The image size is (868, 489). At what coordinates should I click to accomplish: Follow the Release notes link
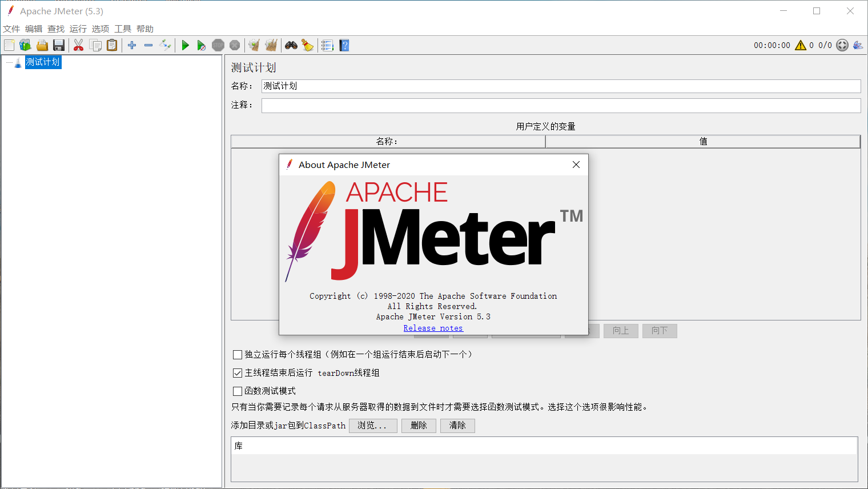pos(433,328)
